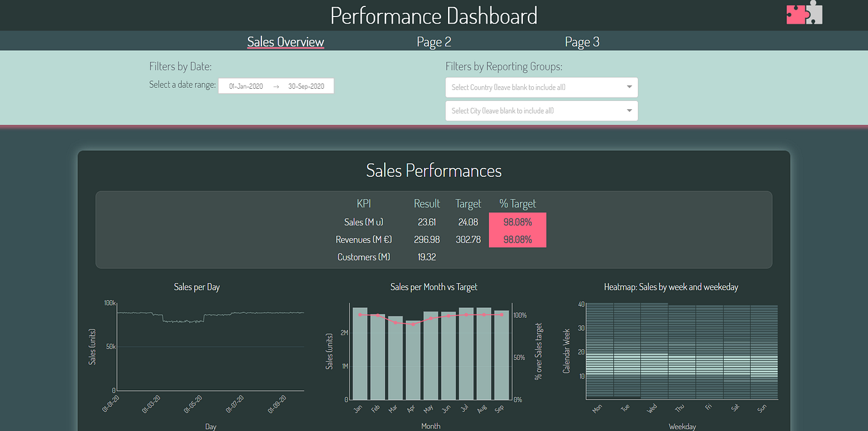Click the pink puzzle logo's grey half

(813, 14)
